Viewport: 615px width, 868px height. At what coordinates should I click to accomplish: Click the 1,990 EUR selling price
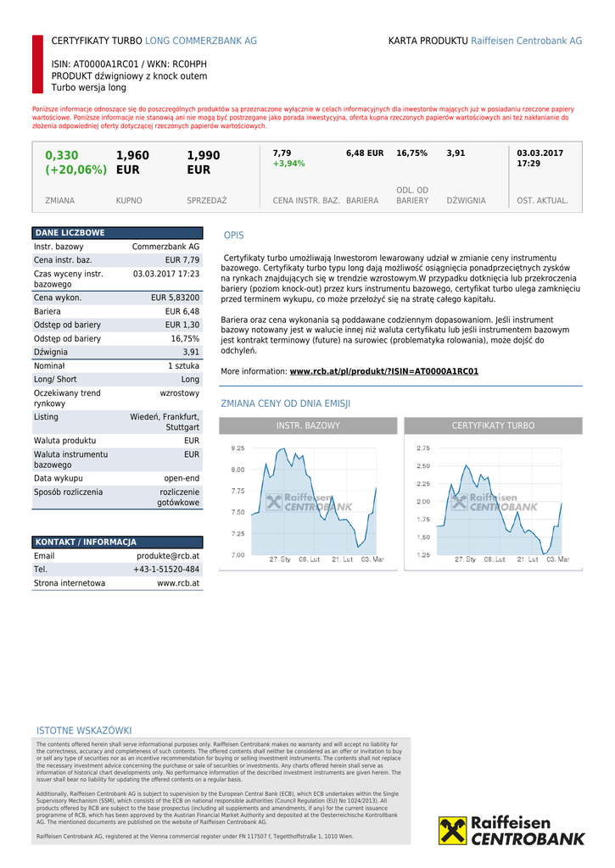[204, 162]
